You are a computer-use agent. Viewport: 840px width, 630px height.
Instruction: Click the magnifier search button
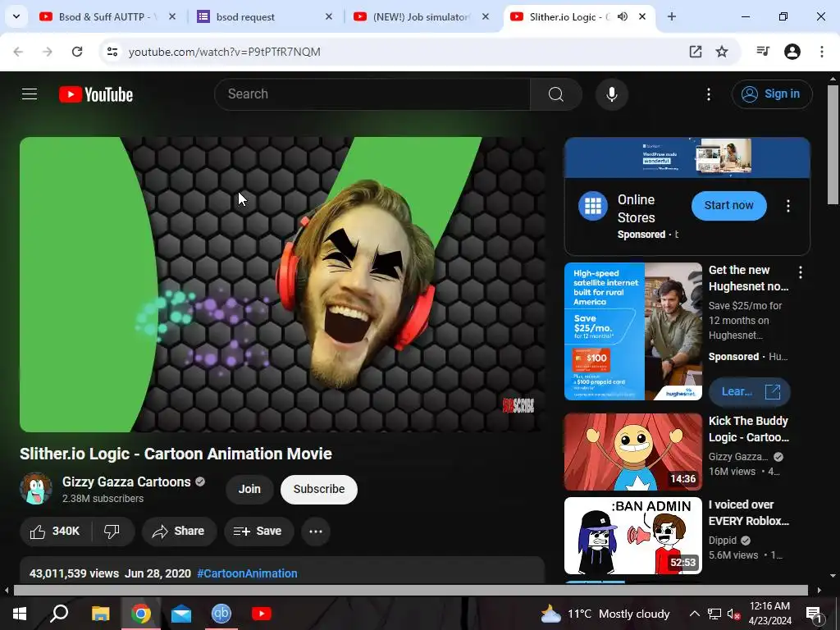pyautogui.click(x=556, y=94)
